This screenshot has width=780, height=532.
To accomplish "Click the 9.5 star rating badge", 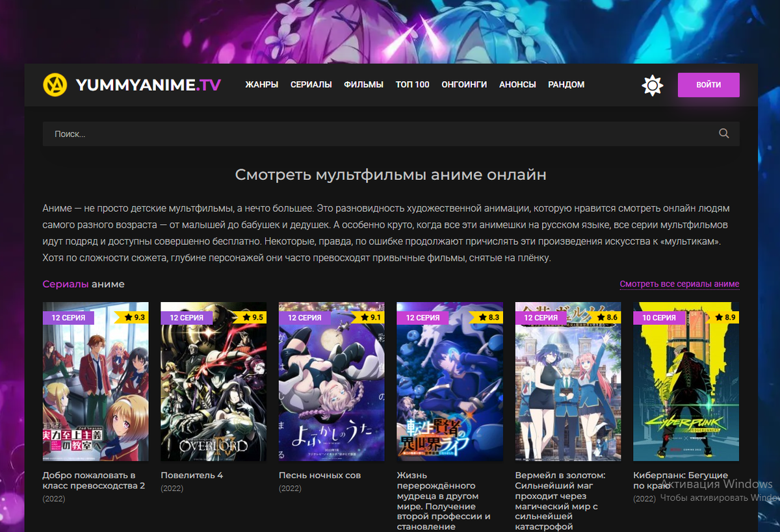I will click(x=250, y=318).
